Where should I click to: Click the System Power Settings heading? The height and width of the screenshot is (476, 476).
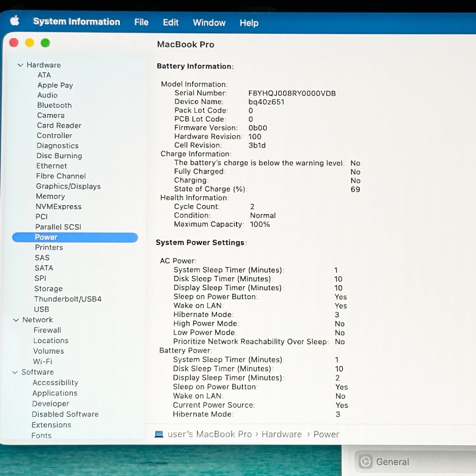[201, 243]
